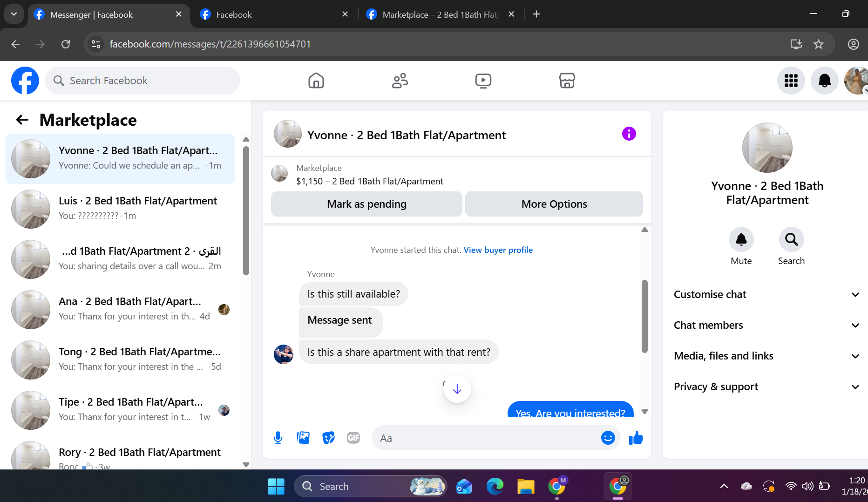
Task: Open the GIF picker
Action: (353, 438)
